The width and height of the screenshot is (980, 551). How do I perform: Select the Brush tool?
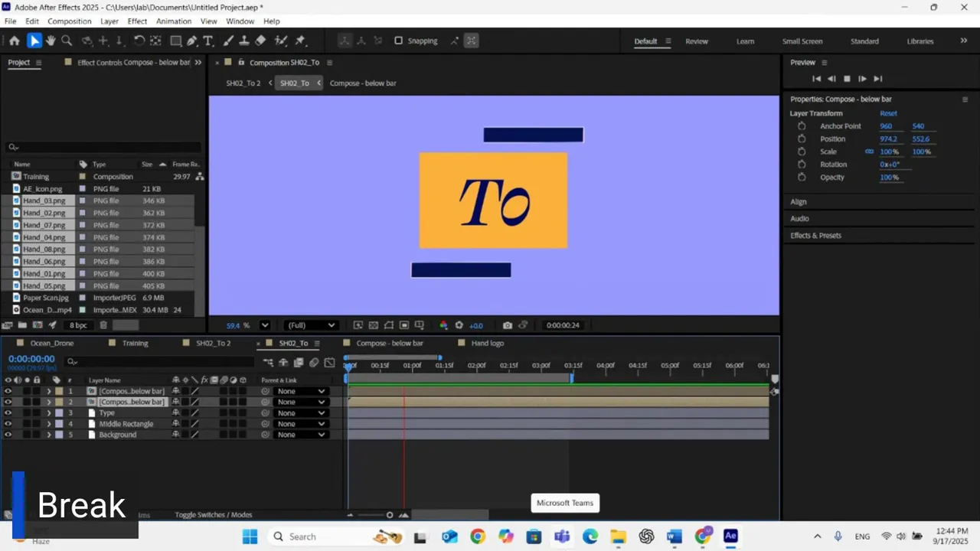[x=228, y=41]
